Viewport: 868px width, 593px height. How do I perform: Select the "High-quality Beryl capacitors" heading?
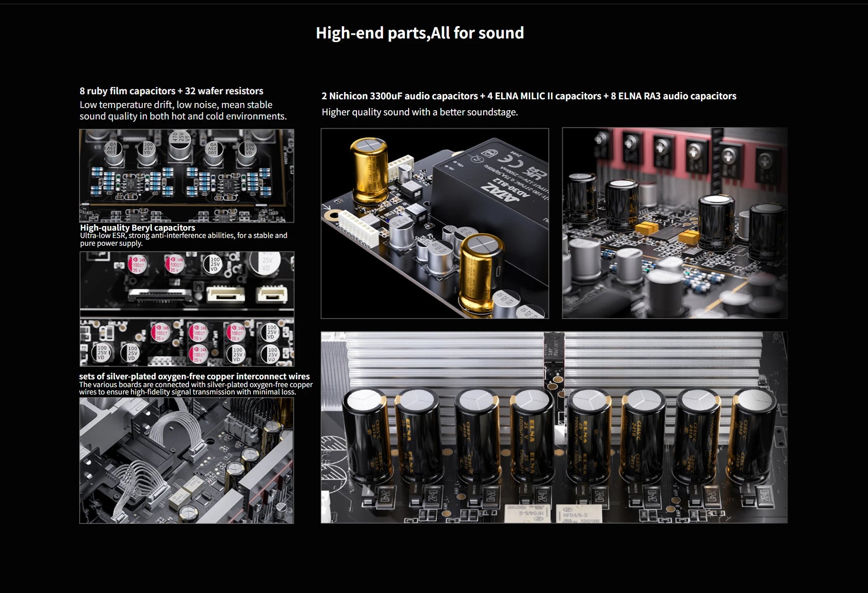(137, 227)
